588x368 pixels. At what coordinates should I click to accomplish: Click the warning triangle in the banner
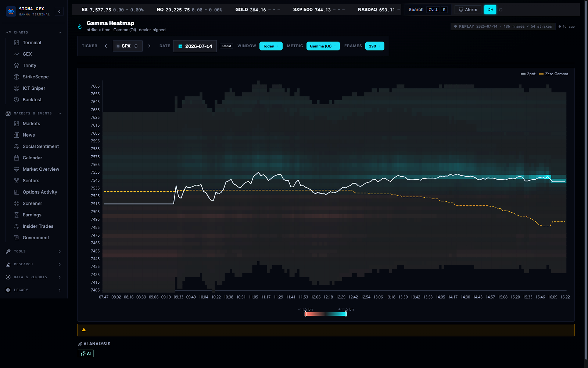point(84,330)
